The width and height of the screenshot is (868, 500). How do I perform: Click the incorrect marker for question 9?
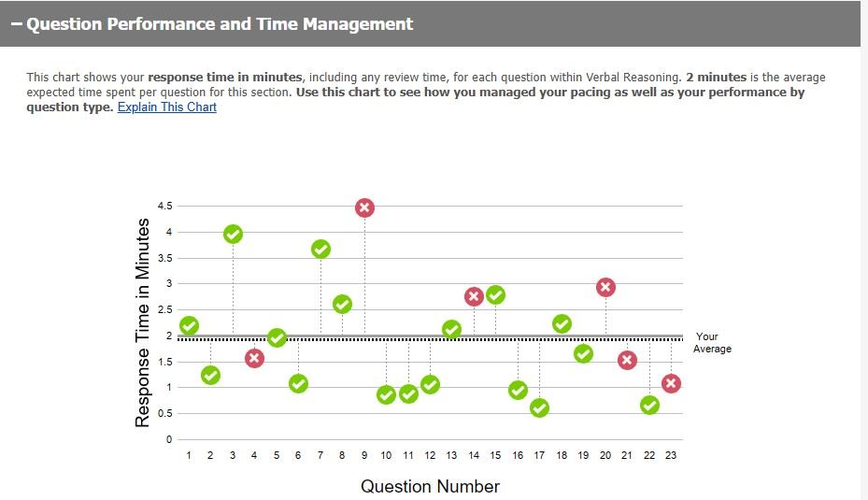(364, 207)
